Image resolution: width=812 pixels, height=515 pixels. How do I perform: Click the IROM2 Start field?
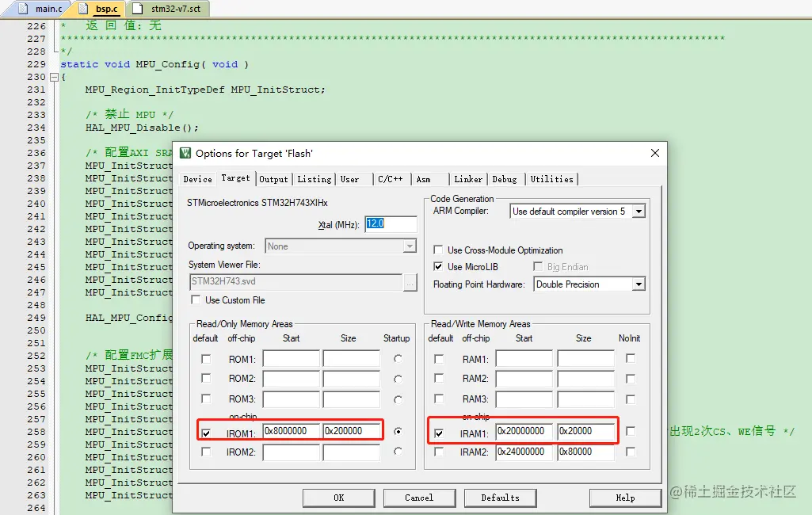291,452
